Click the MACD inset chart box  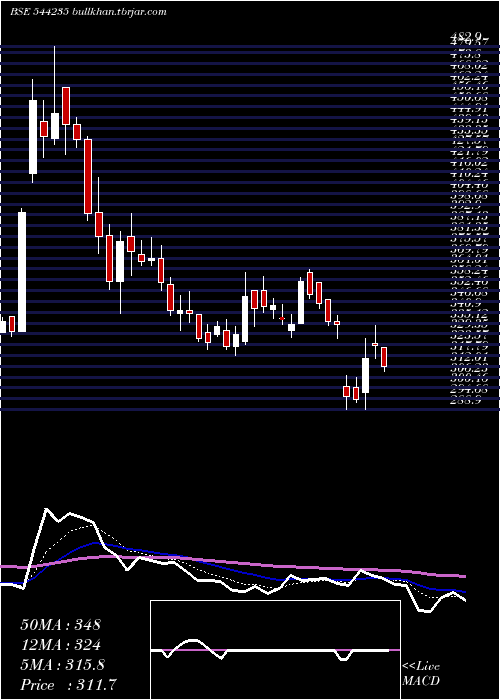point(275,650)
